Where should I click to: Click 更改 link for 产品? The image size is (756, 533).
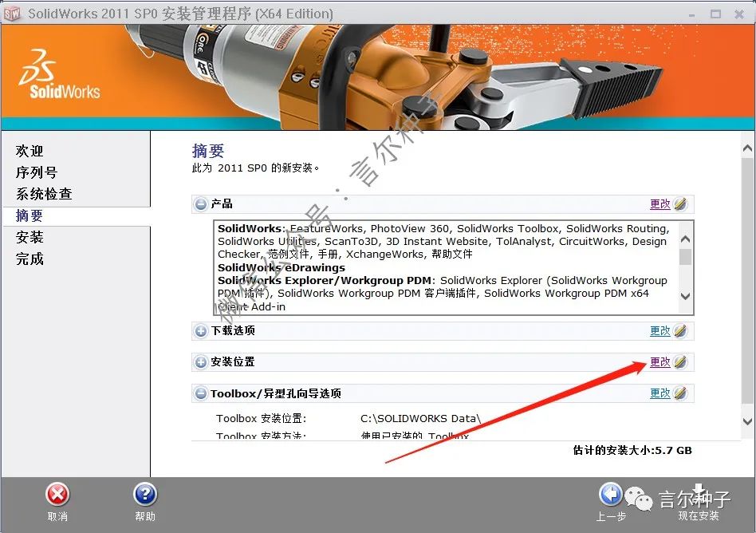click(x=660, y=204)
